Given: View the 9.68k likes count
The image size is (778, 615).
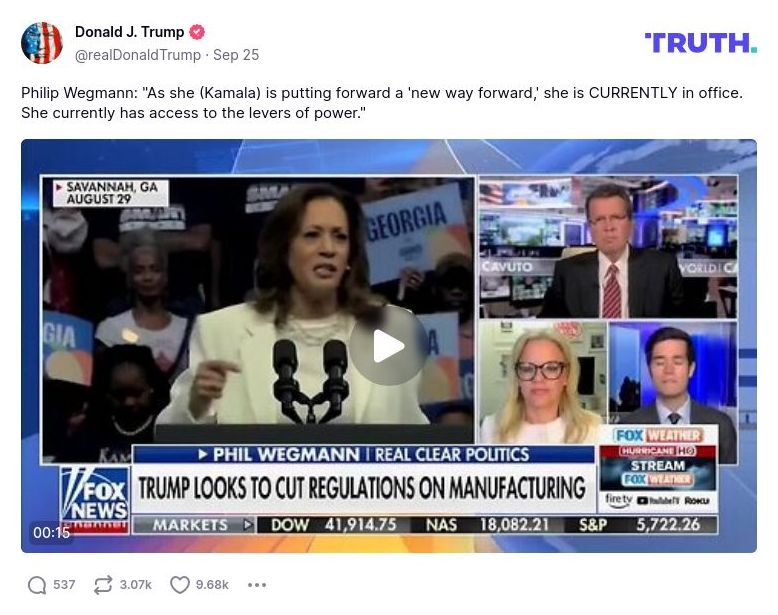Looking at the screenshot, I should [x=212, y=585].
